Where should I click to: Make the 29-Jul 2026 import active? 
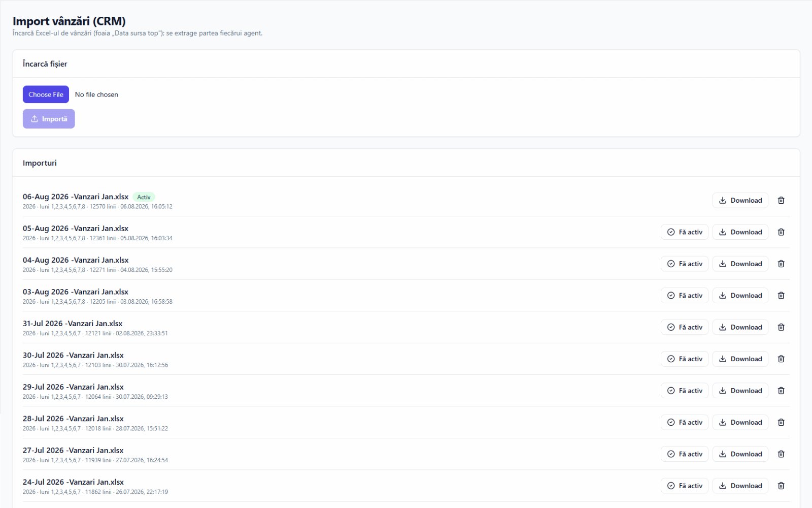[685, 391]
